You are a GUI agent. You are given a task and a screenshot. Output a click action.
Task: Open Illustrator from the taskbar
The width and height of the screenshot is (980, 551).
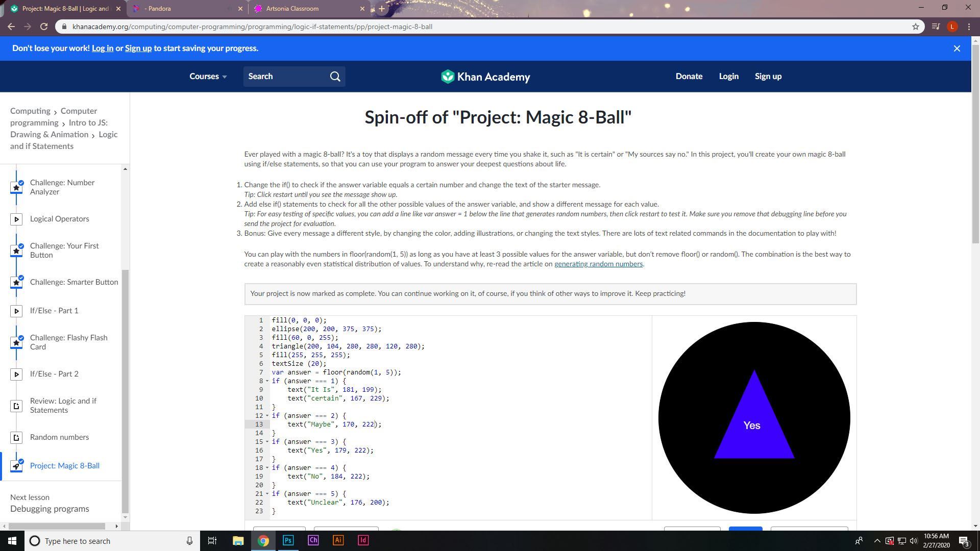tap(338, 540)
